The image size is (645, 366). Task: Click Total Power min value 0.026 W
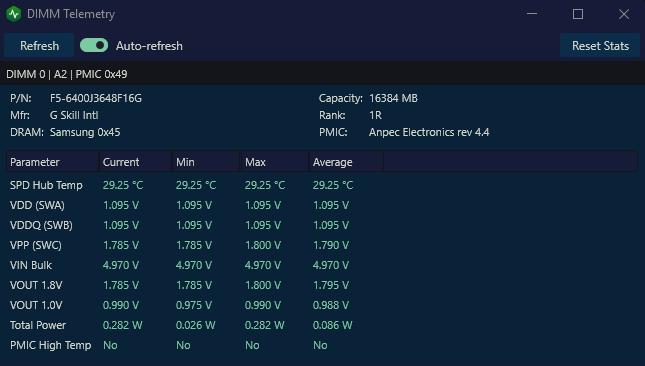(x=195, y=325)
